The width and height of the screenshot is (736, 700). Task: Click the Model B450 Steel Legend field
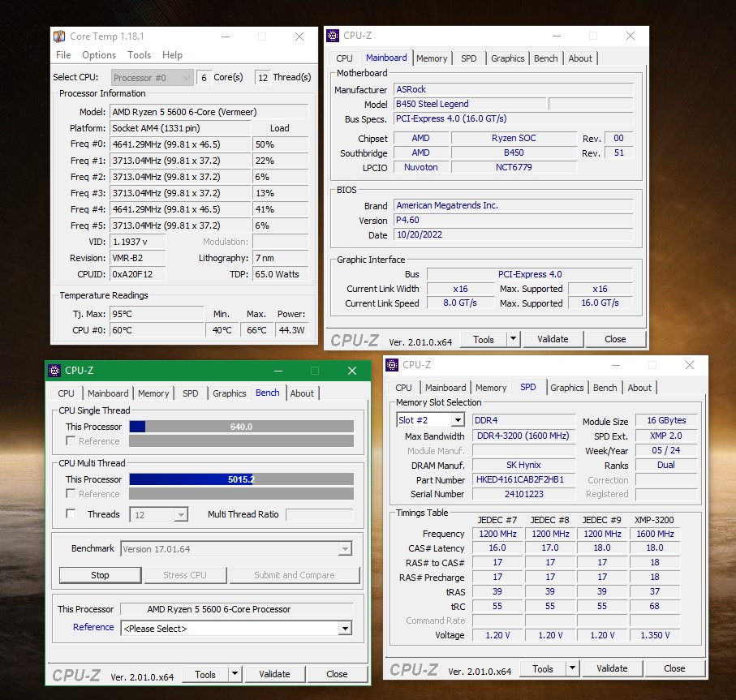click(471, 104)
